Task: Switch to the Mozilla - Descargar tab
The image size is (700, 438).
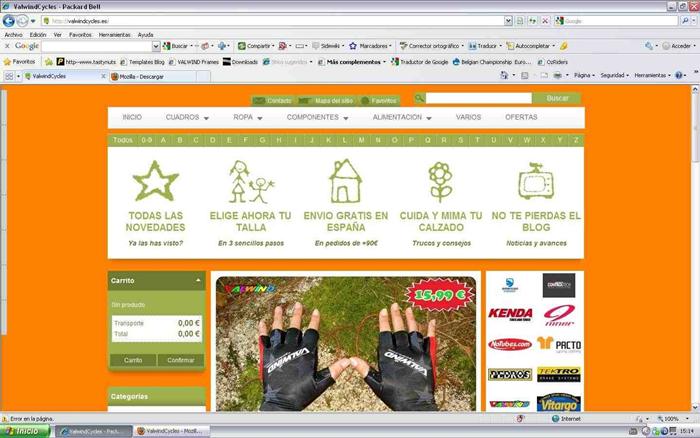Action: click(153, 76)
